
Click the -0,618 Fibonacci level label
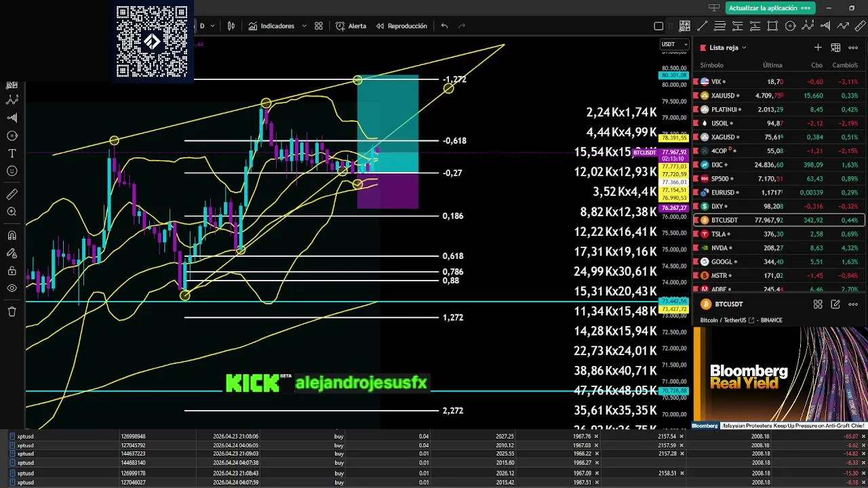pos(454,141)
